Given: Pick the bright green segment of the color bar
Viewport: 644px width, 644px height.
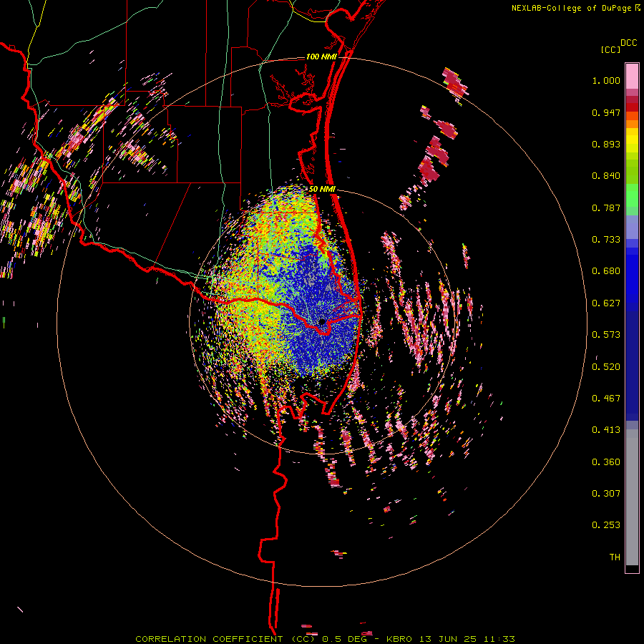Looking at the screenshot, I should click(632, 195).
